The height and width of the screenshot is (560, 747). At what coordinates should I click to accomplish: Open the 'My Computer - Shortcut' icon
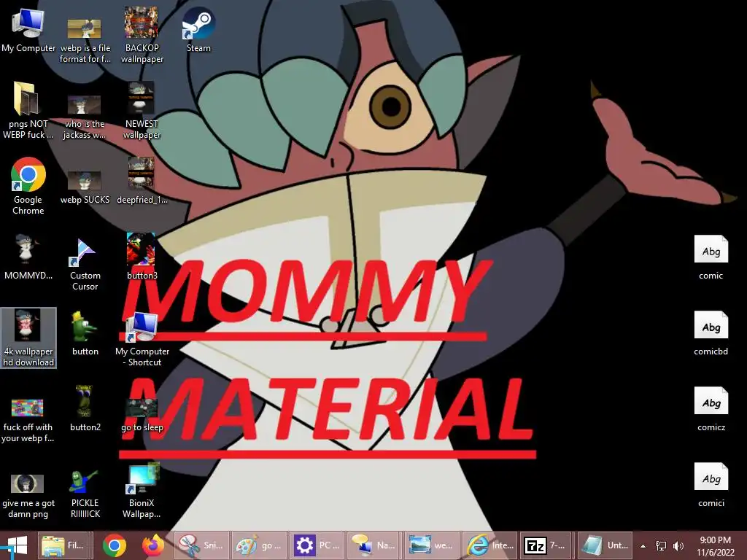click(142, 338)
